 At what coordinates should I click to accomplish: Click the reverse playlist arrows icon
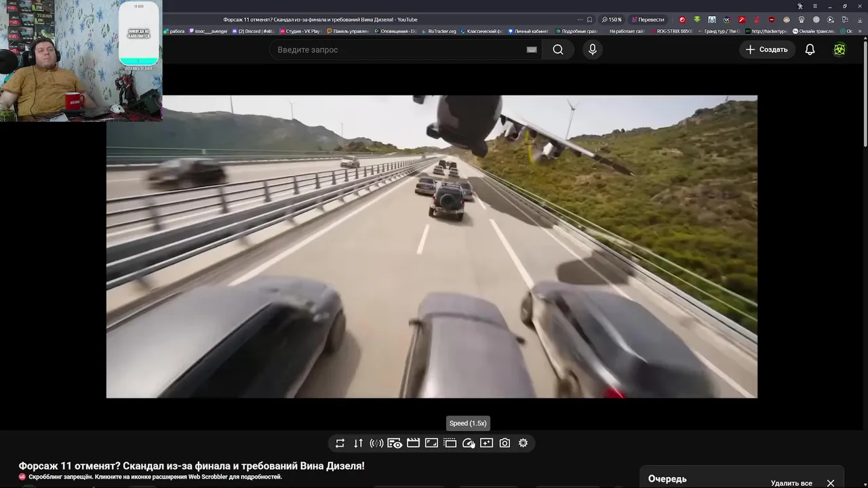358,443
